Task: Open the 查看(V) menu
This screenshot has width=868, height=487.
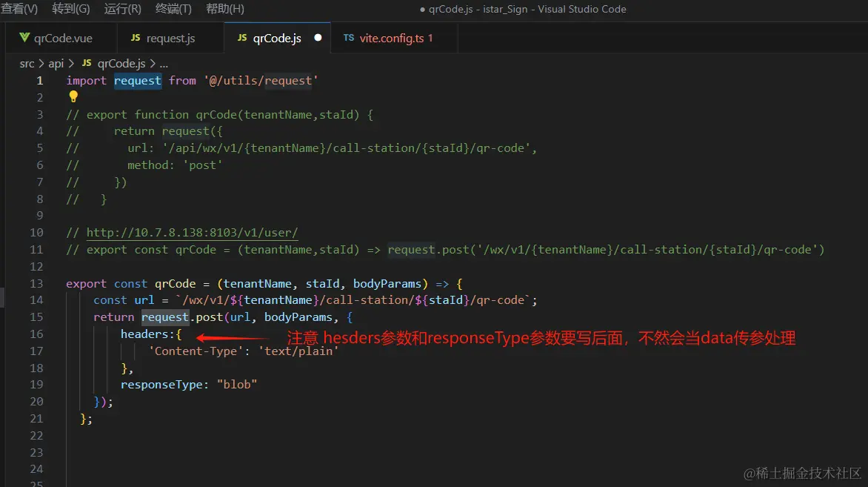Action: 19,9
